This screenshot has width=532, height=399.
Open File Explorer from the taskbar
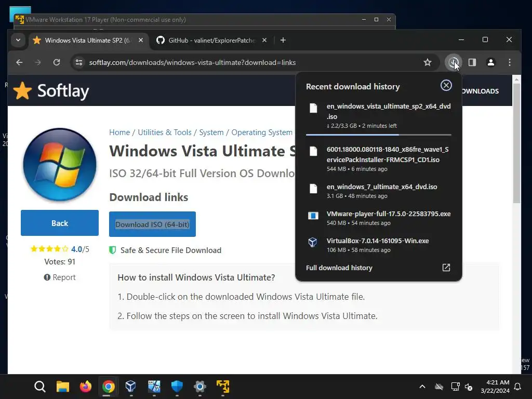63,387
